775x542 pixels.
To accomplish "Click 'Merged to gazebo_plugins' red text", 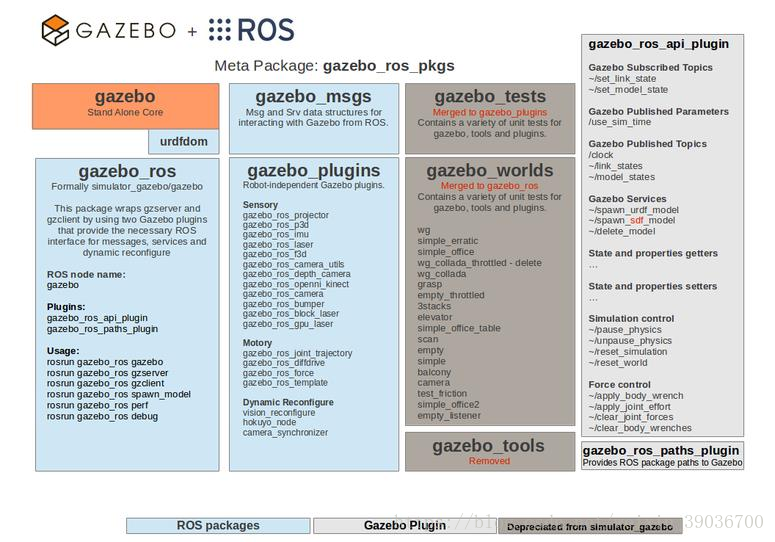I will (490, 113).
